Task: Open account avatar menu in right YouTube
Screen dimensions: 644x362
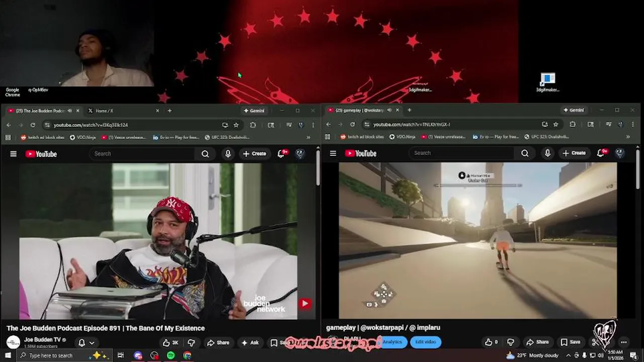Action: 620,153
